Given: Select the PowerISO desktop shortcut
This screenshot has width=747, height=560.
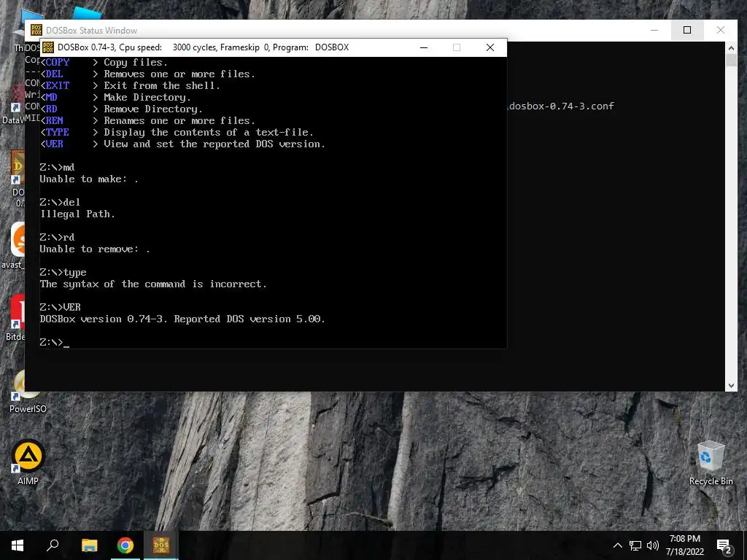Looking at the screenshot, I should click(28, 392).
